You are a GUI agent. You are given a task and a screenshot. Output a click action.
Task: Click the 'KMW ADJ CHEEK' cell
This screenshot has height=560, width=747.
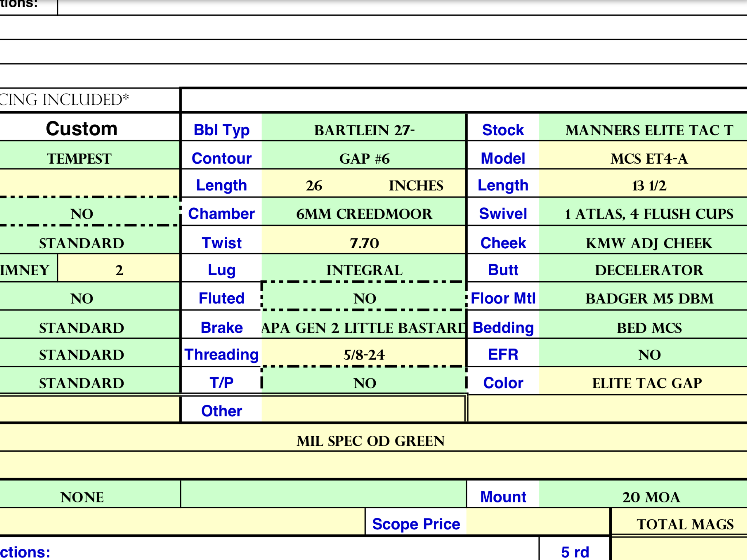[x=643, y=240]
